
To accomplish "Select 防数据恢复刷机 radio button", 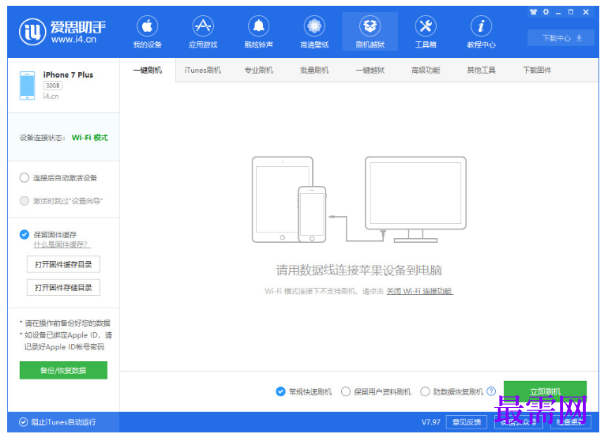I will pos(425,392).
